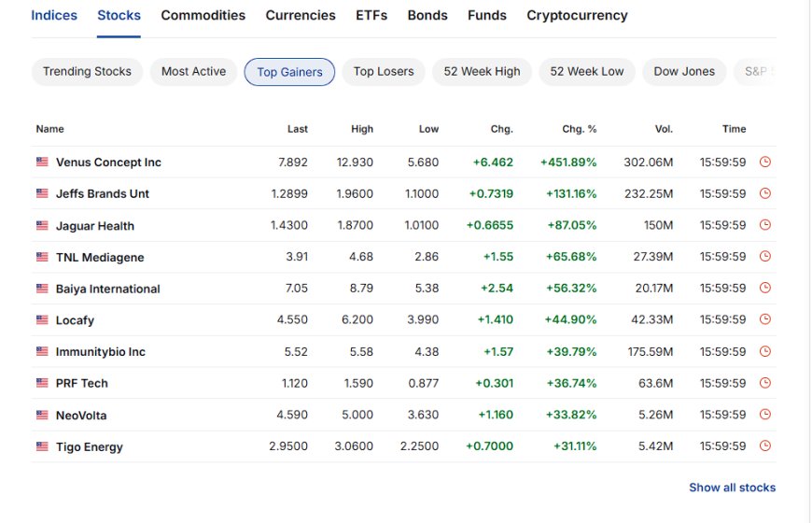The image size is (812, 523).
Task: Open the NeoVolta stock link
Action: 81,416
